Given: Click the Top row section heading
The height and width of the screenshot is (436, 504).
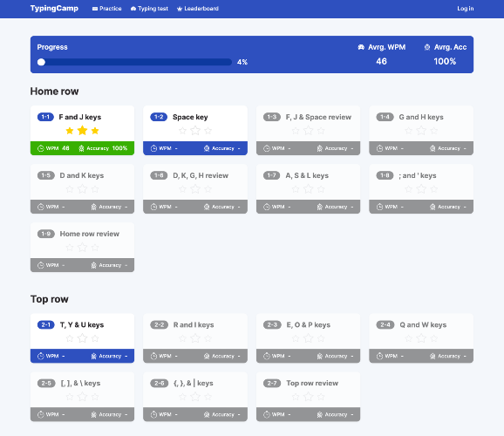Looking at the screenshot, I should coord(49,299).
